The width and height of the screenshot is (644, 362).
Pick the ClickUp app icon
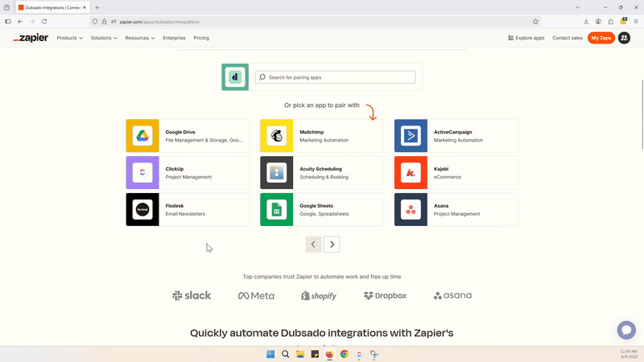coord(142,173)
